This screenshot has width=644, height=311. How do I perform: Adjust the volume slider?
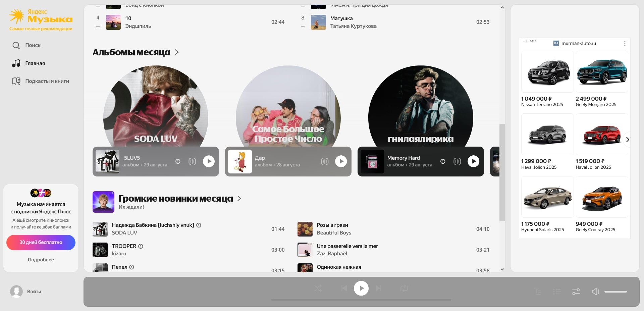pos(616,292)
